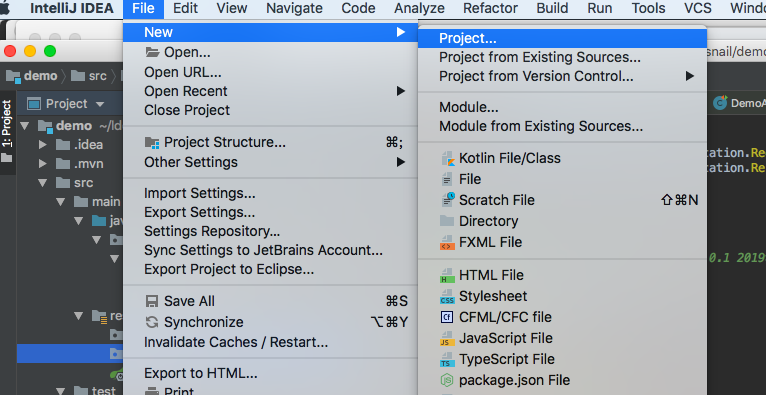The image size is (766, 395).
Task: Open the Edit menu
Action: (186, 8)
